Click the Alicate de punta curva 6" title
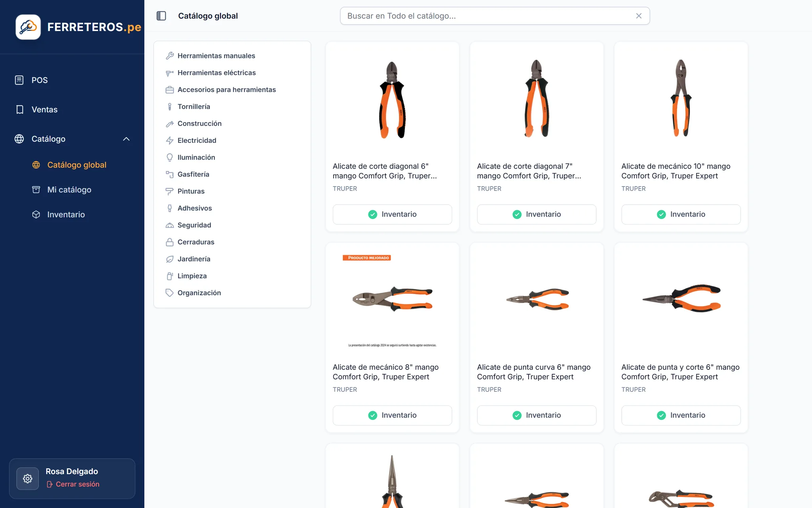812x508 pixels. [x=534, y=372]
